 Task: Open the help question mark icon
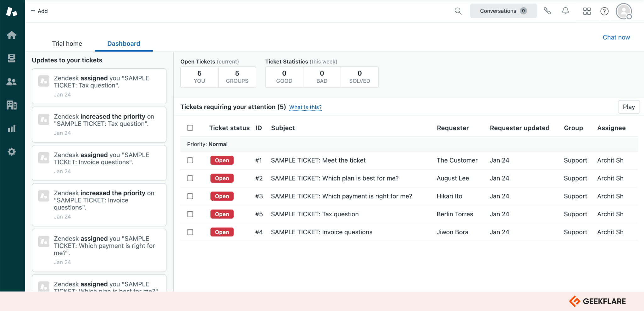tap(604, 11)
